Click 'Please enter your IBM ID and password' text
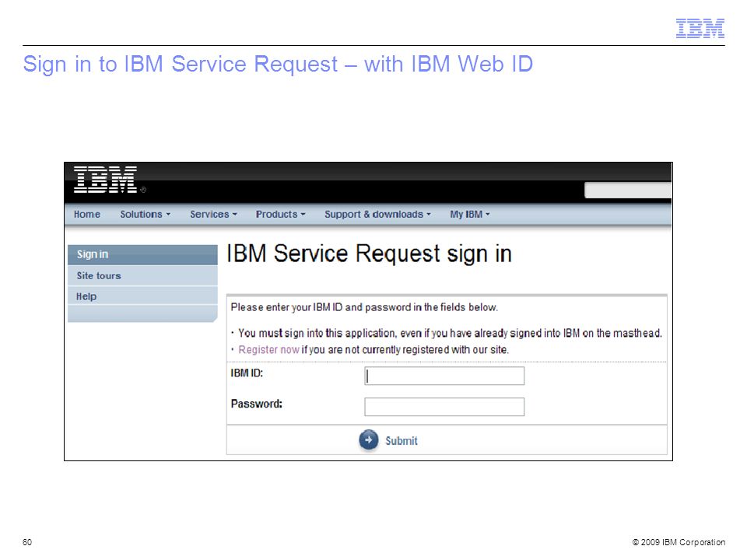This screenshot has height=560, width=747. [364, 307]
